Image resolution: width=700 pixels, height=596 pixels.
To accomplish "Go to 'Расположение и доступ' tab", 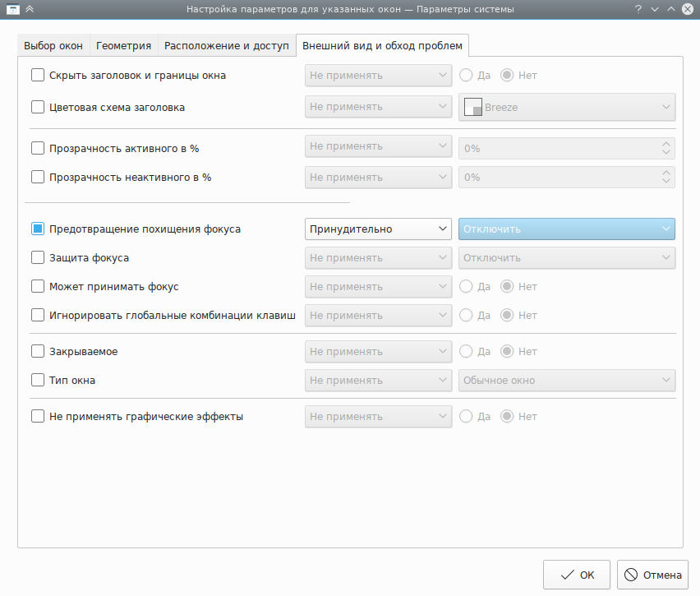I will click(x=227, y=45).
